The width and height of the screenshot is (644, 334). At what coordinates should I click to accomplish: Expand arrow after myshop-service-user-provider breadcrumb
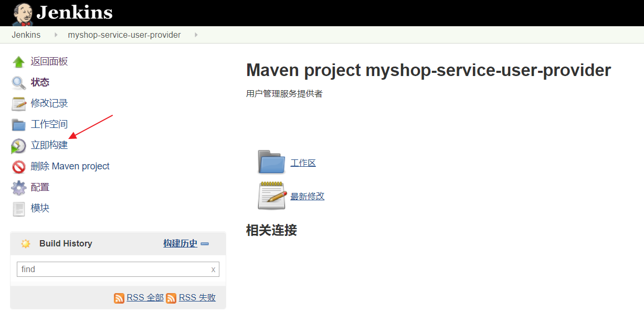[196, 35]
